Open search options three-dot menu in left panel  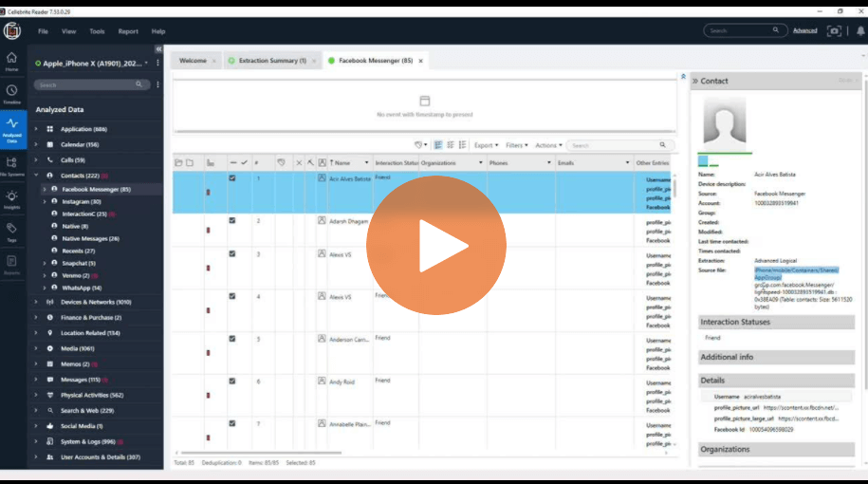point(157,84)
